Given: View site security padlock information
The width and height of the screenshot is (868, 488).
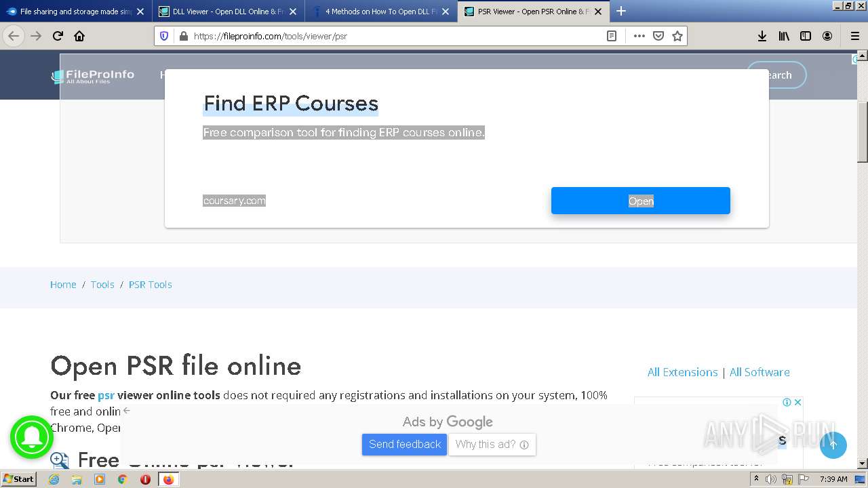Looking at the screenshot, I should [x=183, y=36].
